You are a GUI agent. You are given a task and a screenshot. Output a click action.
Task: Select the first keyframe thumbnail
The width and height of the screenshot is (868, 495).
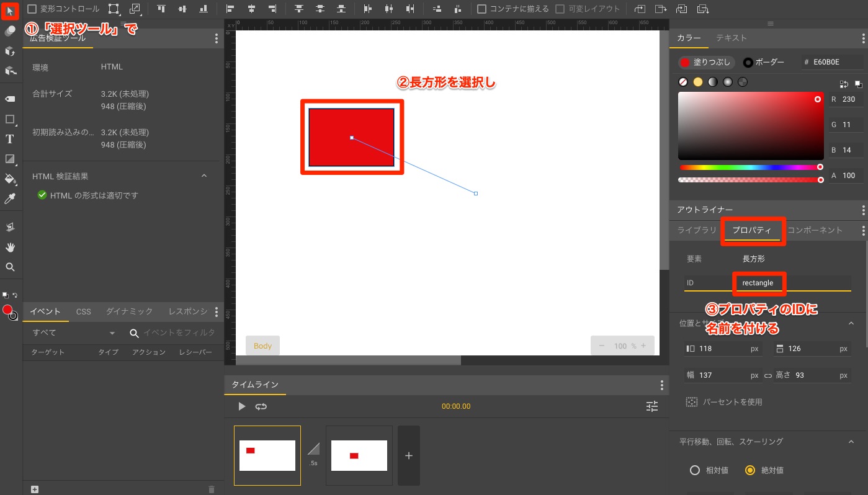pos(267,455)
